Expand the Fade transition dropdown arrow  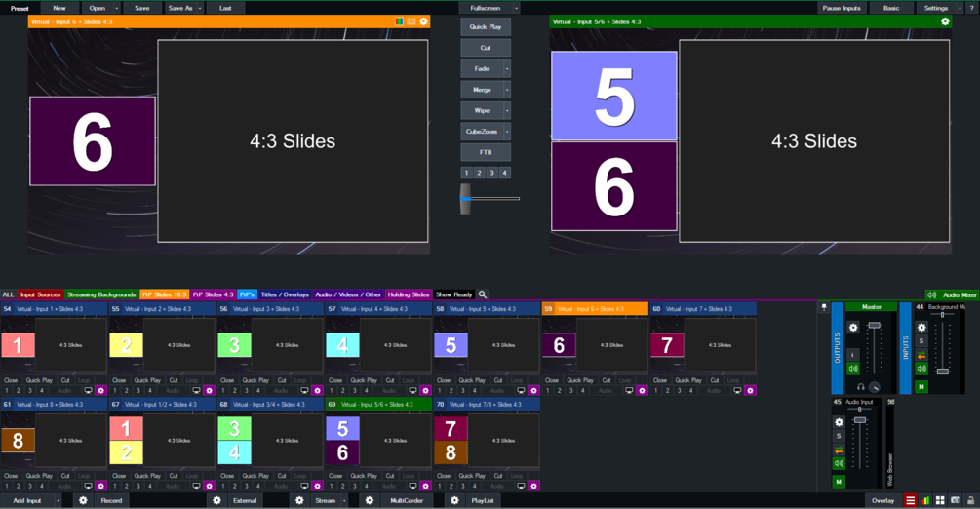tap(507, 69)
